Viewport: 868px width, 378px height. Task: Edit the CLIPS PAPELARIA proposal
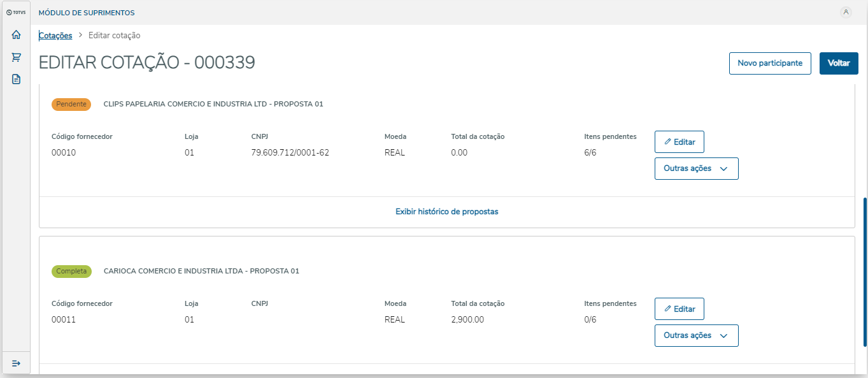[679, 142]
